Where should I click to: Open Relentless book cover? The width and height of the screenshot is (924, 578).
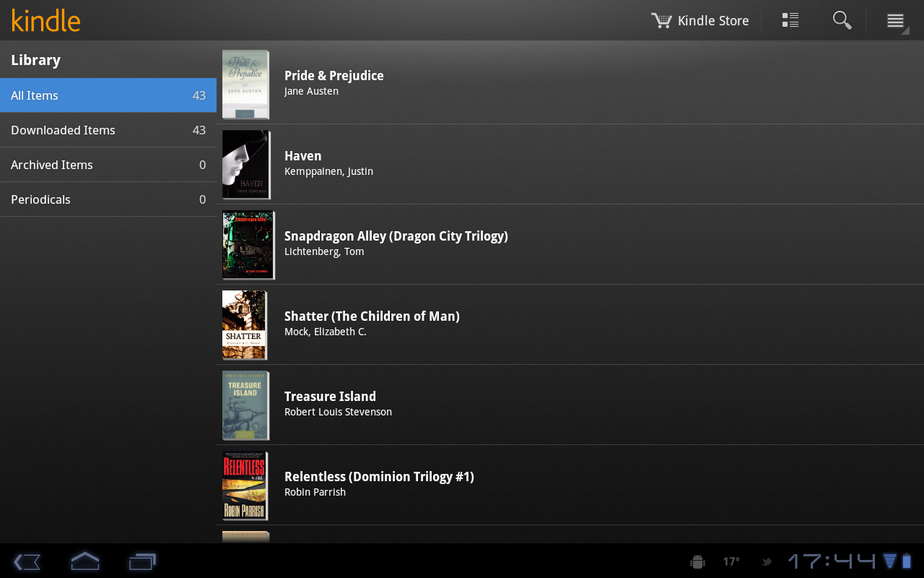[245, 486]
